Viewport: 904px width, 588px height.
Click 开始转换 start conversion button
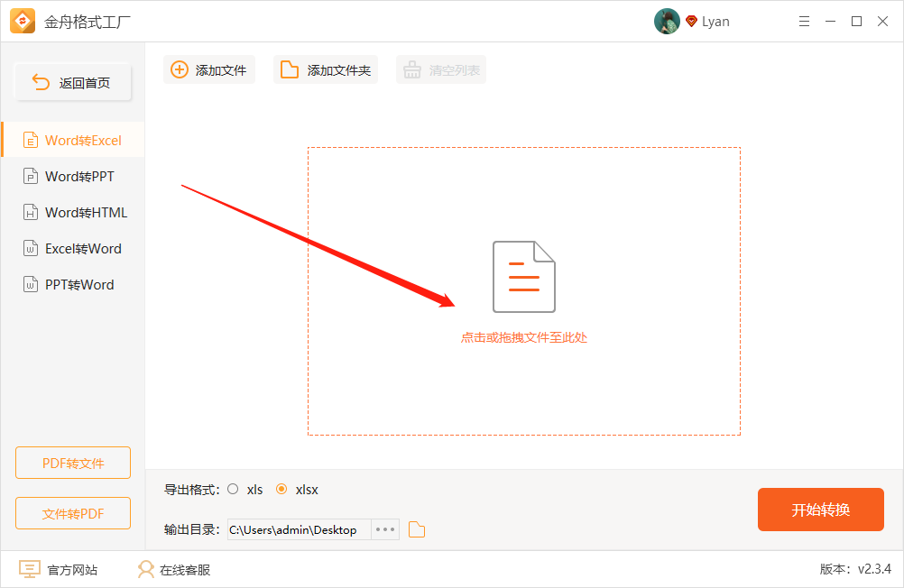pyautogui.click(x=820, y=510)
